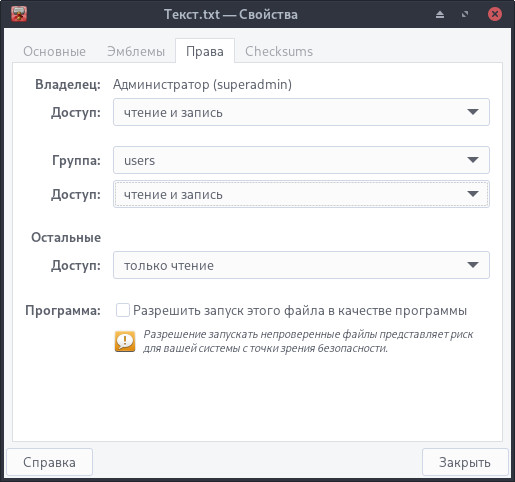Switch to the Эмблемы tab
This screenshot has width=515, height=482.
[x=136, y=51]
